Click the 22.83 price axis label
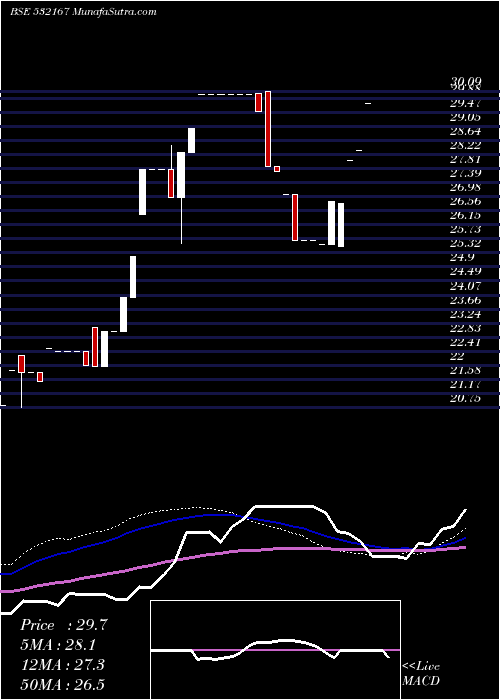The height and width of the screenshot is (700, 500). click(466, 328)
